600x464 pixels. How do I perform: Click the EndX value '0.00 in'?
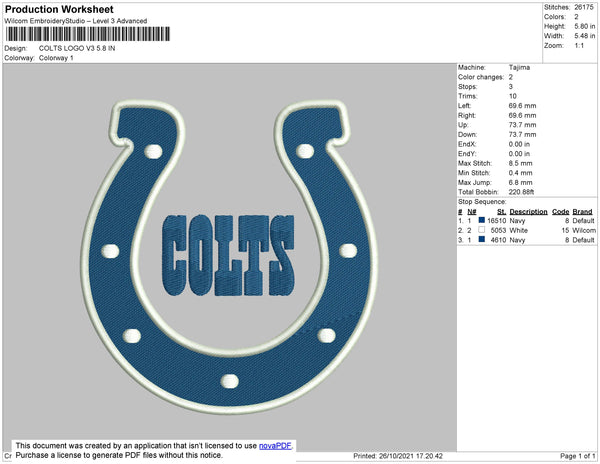coord(519,144)
